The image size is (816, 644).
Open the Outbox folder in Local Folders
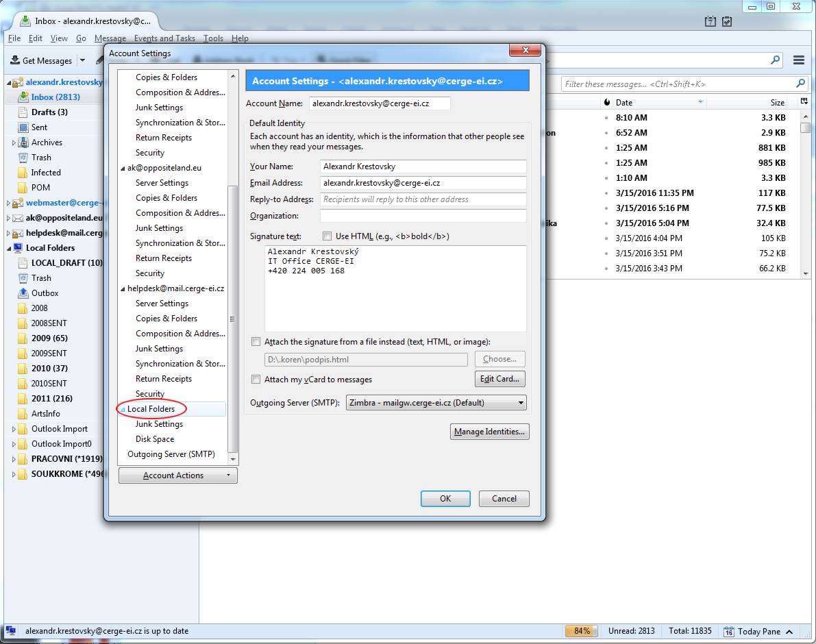(45, 293)
